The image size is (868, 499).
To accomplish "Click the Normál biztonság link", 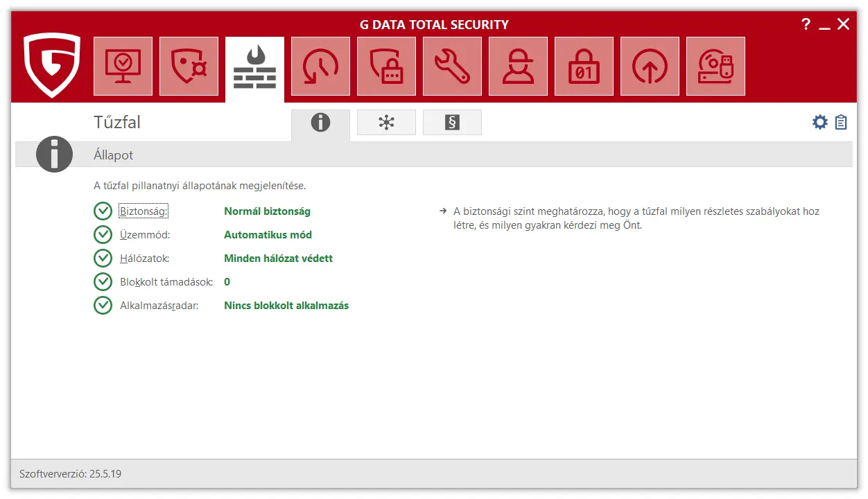I will (267, 211).
